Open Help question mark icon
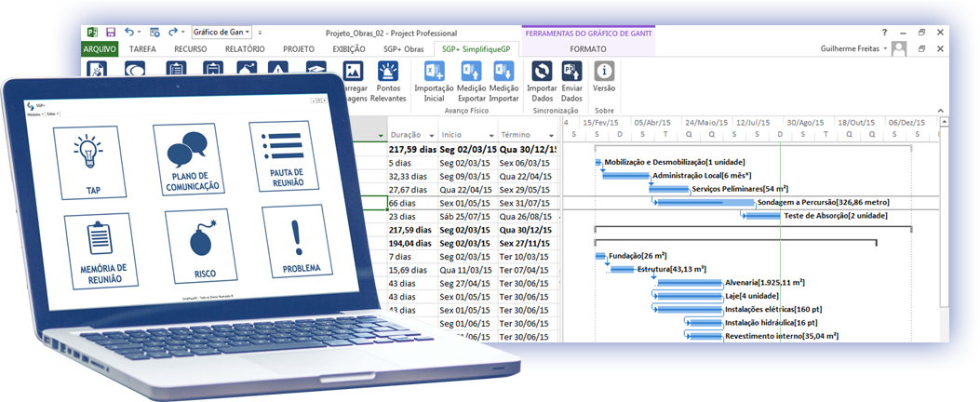Screen dimensions: 980x402 884,33
